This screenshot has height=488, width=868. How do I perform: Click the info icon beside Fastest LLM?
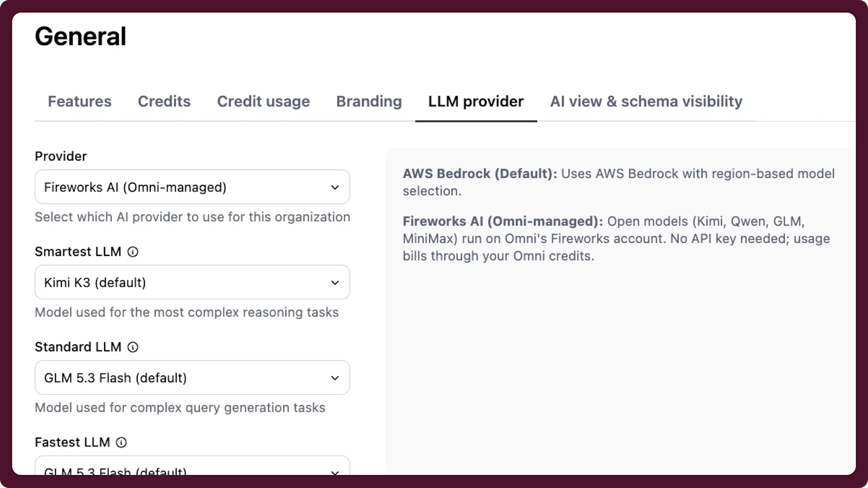pos(122,443)
